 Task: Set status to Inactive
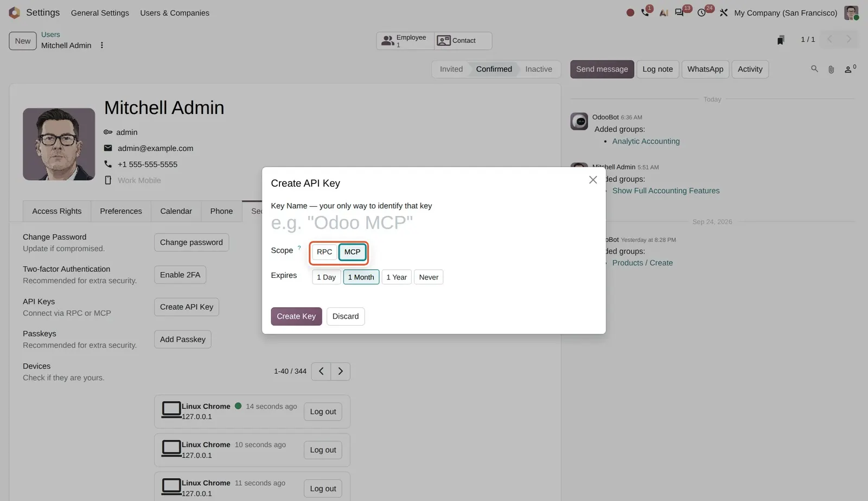[539, 69]
